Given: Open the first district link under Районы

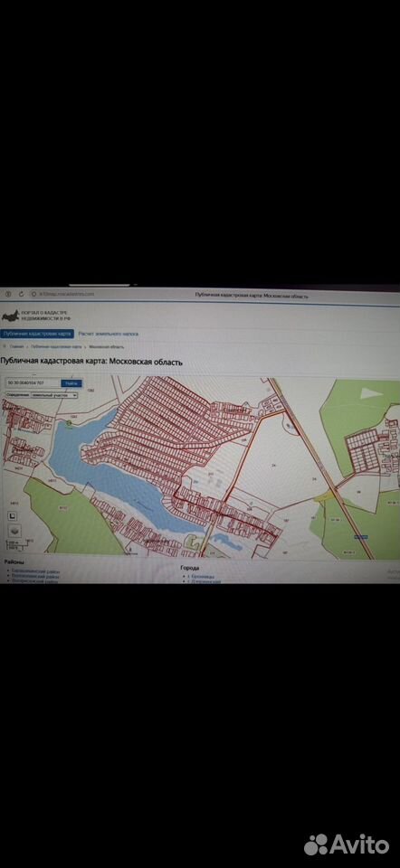Looking at the screenshot, I should pyautogui.click(x=36, y=571).
